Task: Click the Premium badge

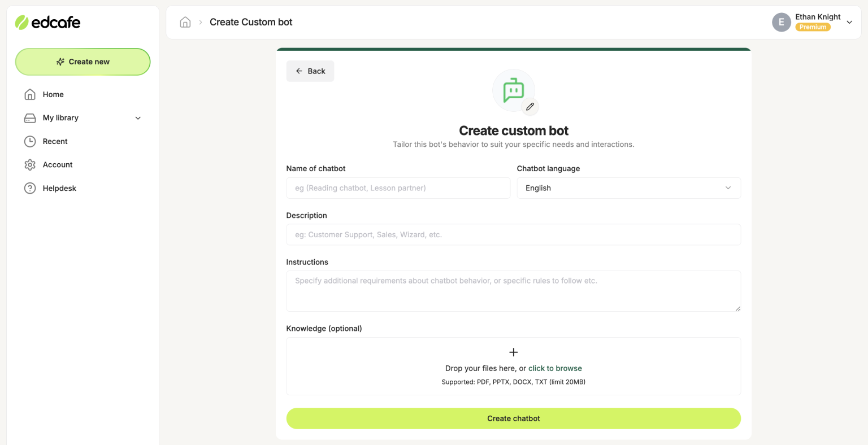Action: 813,27
